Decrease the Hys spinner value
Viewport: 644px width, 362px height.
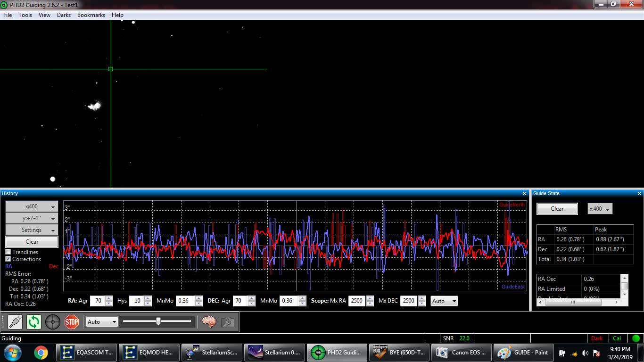(x=148, y=304)
